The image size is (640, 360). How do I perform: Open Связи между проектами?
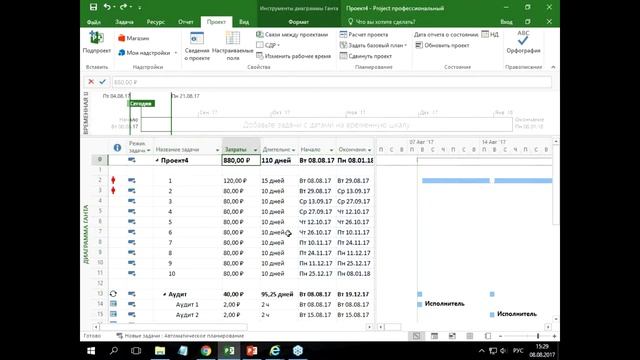point(292,35)
